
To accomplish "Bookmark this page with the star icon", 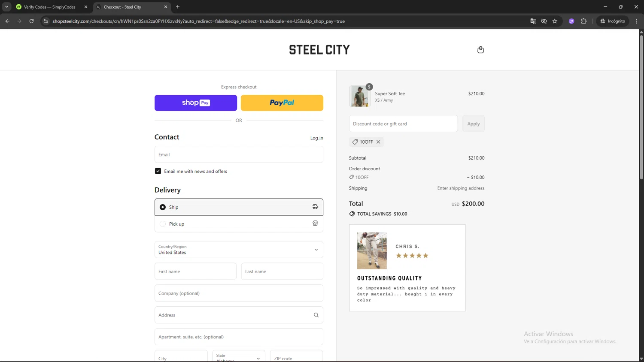I will click(555, 21).
